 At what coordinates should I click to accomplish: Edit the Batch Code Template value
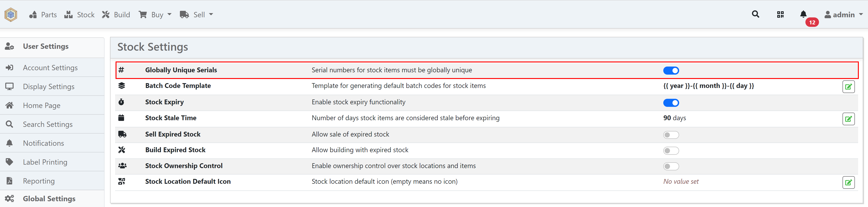pyautogui.click(x=848, y=87)
